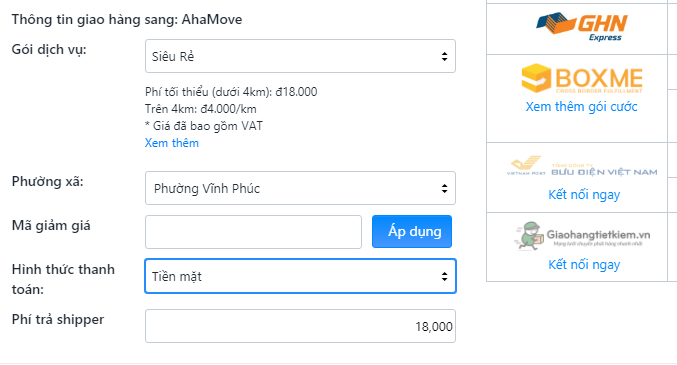This screenshot has width=677, height=365.
Task: Focus the Mã giảm giá input field
Action: (253, 232)
